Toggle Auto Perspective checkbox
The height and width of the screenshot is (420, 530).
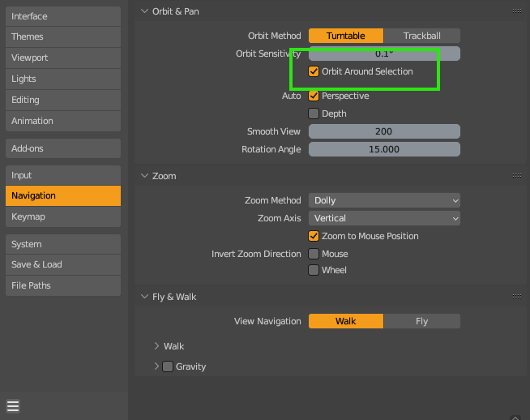[314, 96]
